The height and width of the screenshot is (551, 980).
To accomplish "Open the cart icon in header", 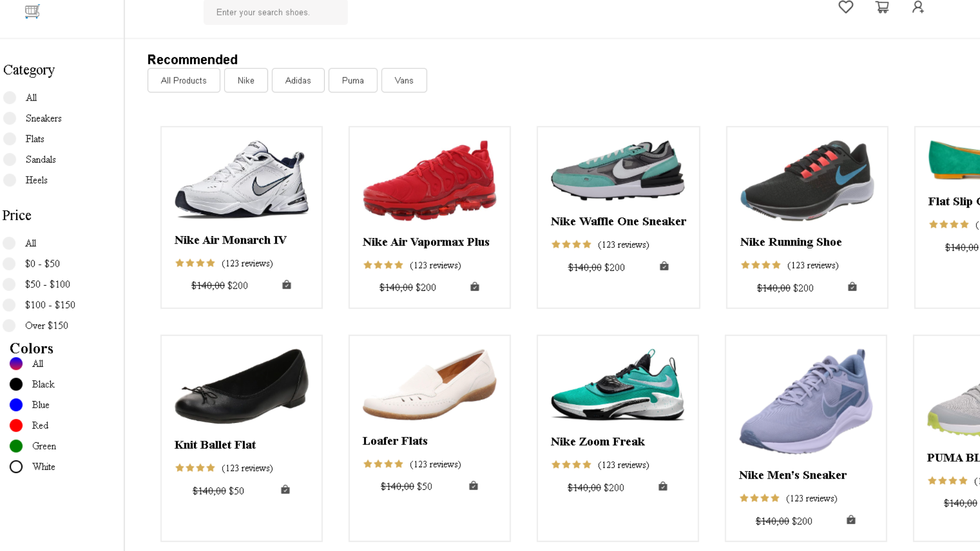I will point(882,7).
